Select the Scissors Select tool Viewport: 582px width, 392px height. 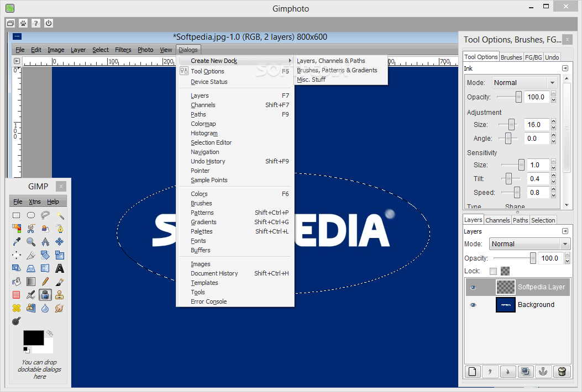31,229
